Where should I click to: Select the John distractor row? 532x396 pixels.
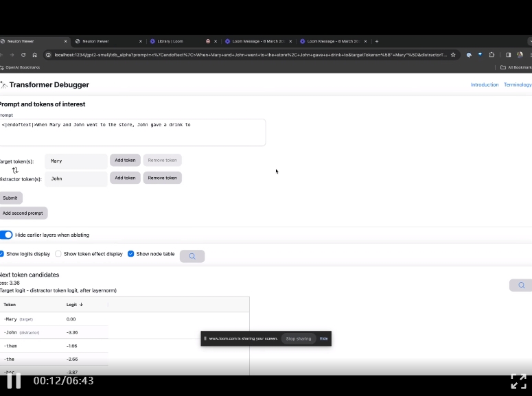pyautogui.click(x=54, y=333)
